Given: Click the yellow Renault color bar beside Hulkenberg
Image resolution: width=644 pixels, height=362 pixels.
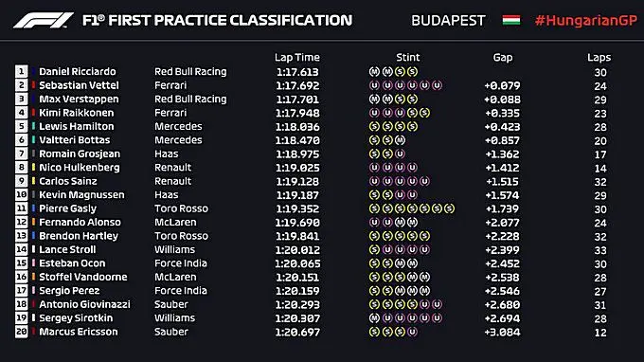Looking at the screenshot, I should (33, 168).
